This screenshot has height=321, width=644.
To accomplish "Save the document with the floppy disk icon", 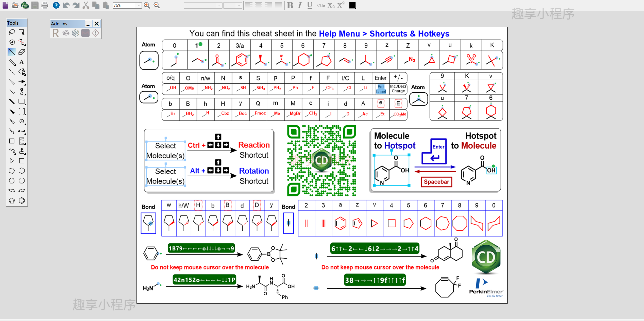I will tap(35, 5).
